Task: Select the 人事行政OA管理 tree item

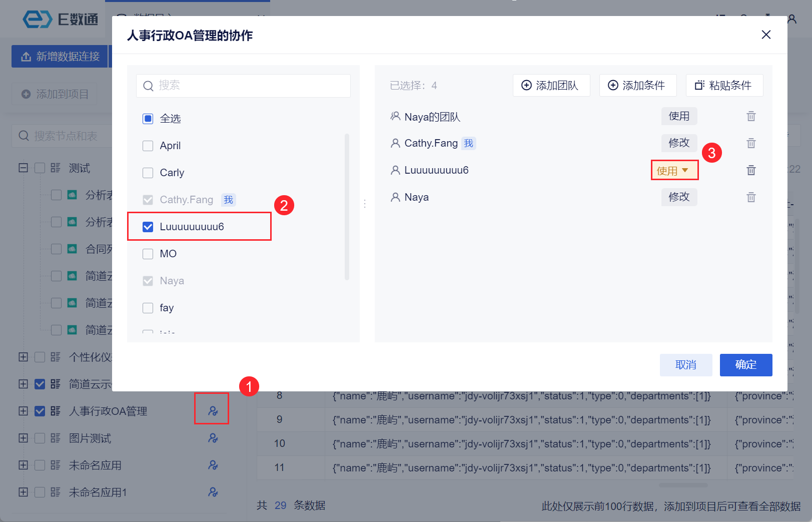Action: point(108,411)
